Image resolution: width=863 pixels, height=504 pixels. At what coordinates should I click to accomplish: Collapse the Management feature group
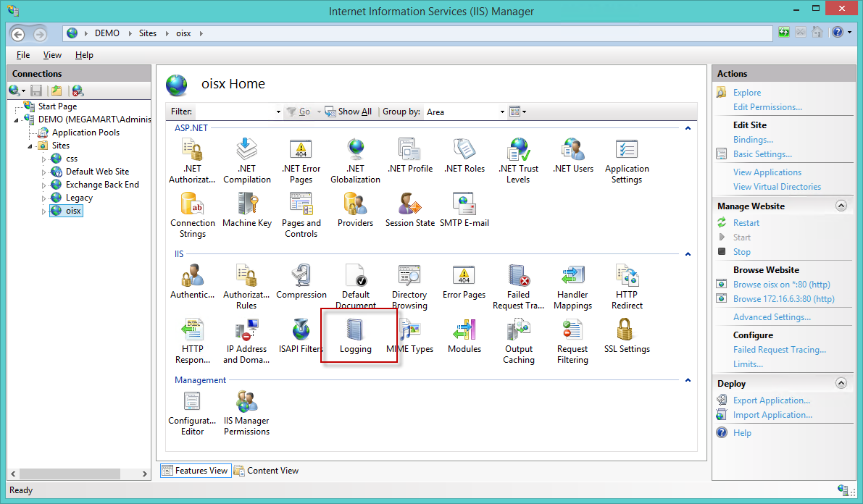[x=688, y=380]
